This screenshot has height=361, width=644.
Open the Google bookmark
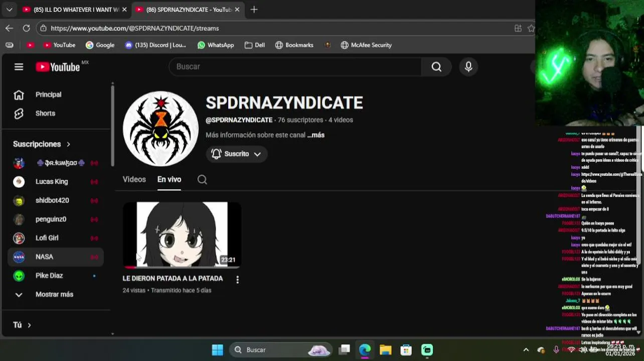point(100,45)
